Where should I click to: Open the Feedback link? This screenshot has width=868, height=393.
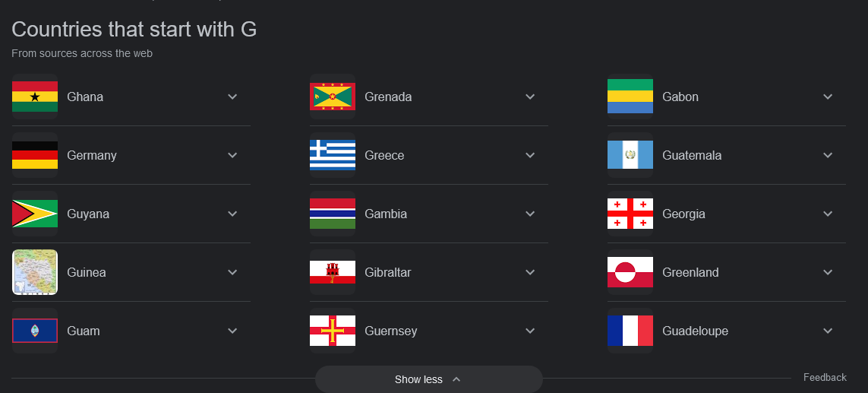[825, 378]
